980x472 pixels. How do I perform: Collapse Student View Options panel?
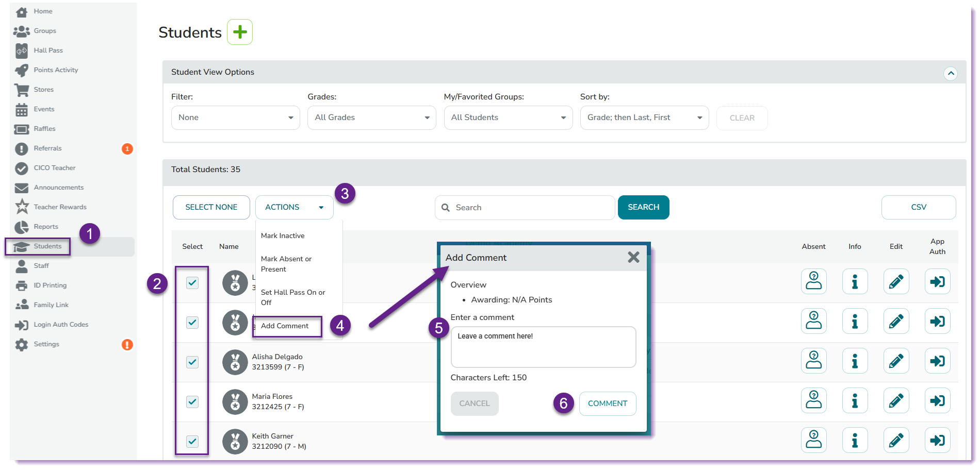tap(951, 73)
